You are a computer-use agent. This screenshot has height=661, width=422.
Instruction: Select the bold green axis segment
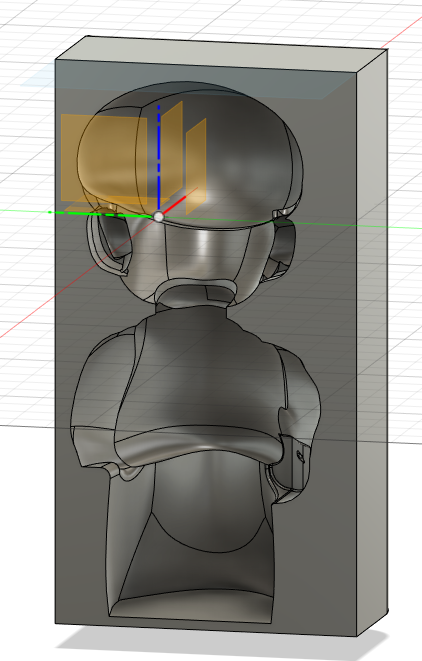(101, 214)
